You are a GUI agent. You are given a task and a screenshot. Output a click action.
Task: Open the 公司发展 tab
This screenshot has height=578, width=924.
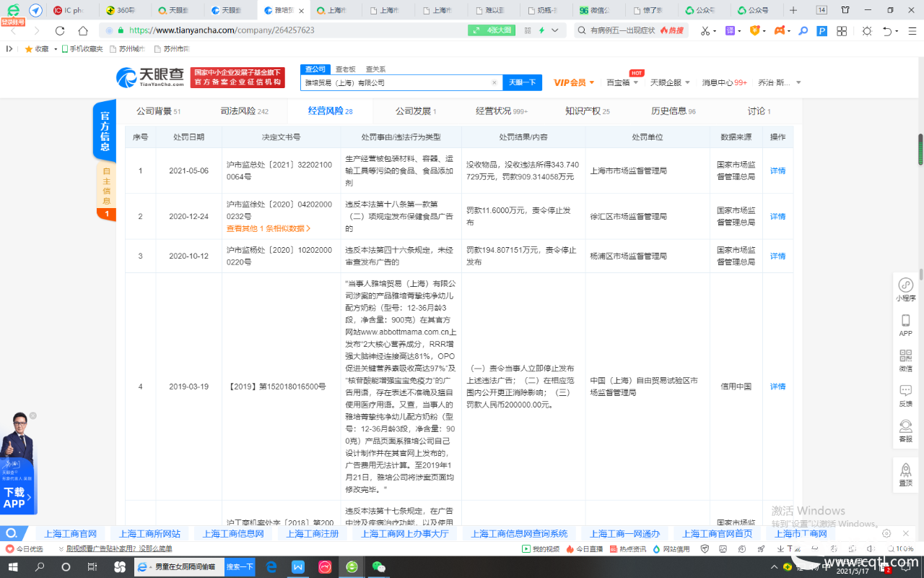tap(416, 111)
